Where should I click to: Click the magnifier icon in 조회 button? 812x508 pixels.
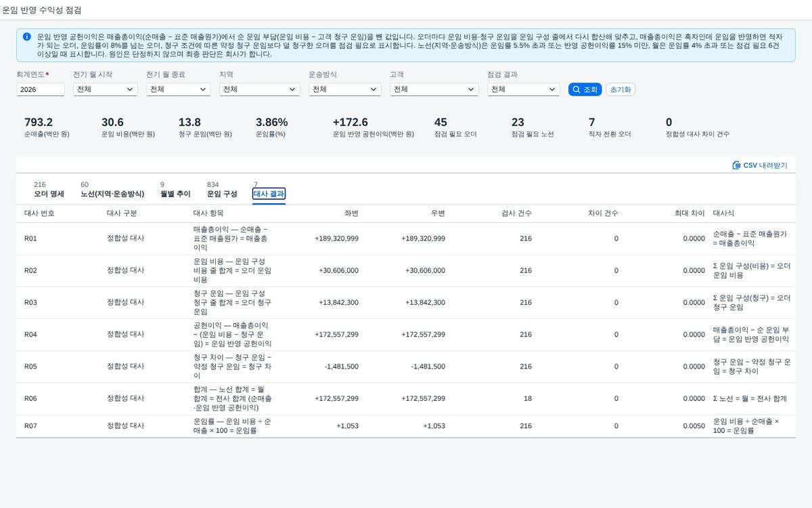point(577,89)
